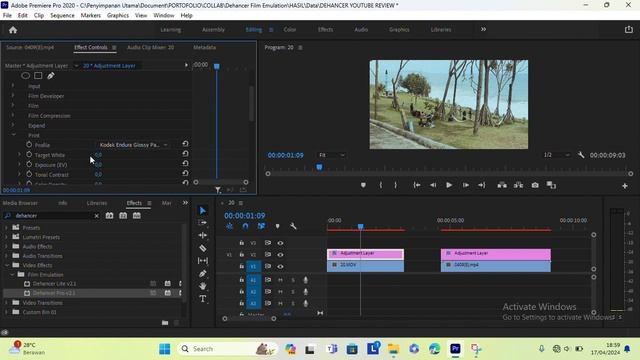Create an ellipse mask
Screen dimensions: 640x360
(x=25, y=76)
